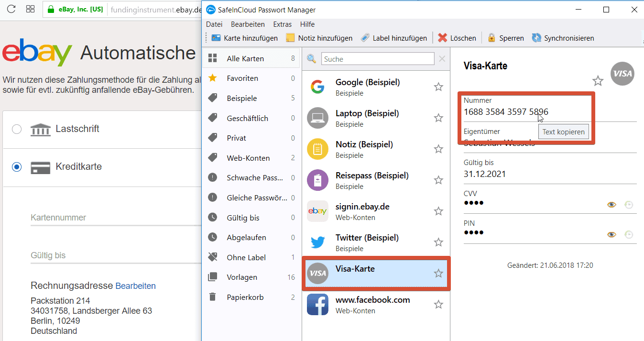Viewport: 644px width, 341px height.
Task: Click the eBay, Inc. [US] security badge
Action: 75,9
